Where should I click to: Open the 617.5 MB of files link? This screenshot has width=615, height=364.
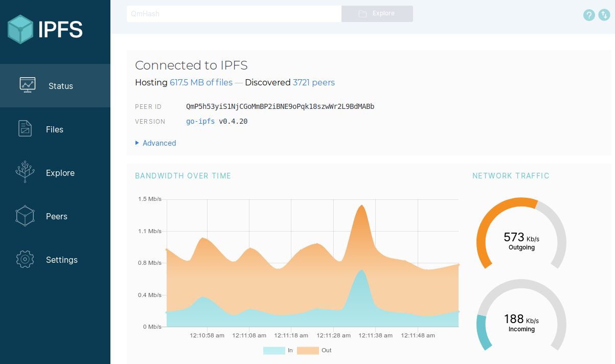[201, 82]
